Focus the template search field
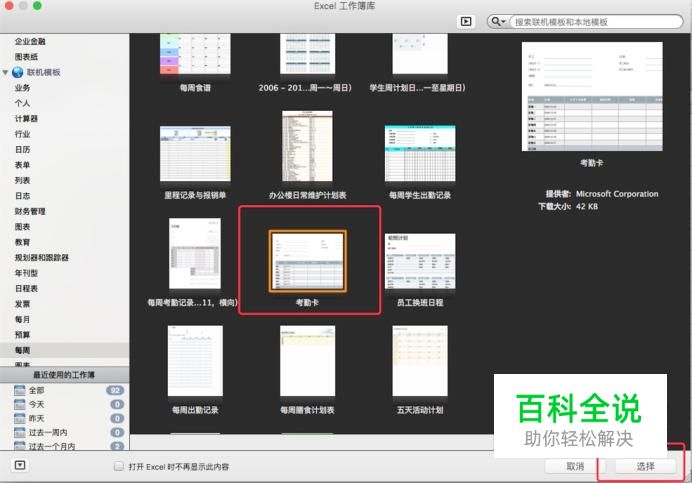 (596, 22)
